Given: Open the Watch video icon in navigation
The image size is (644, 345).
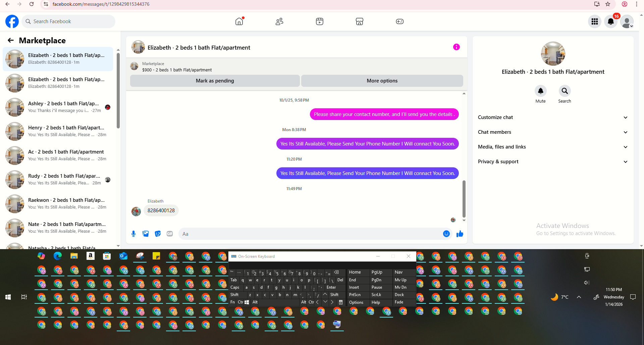Looking at the screenshot, I should (320, 21).
